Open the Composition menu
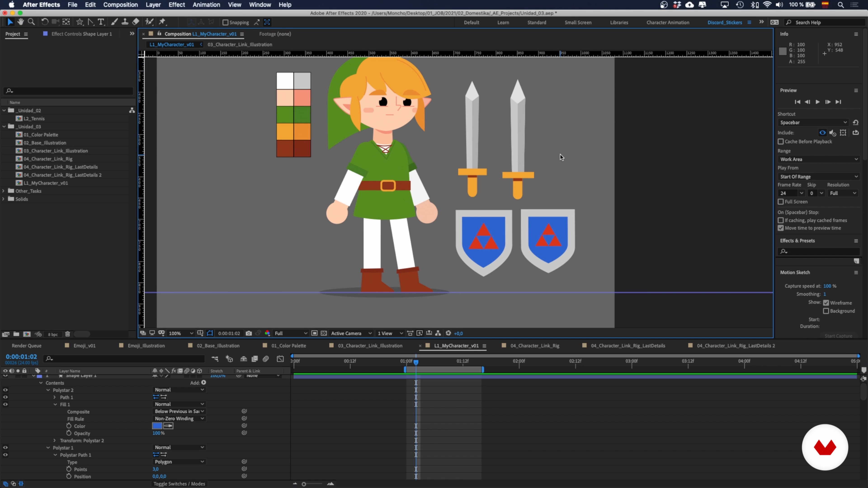The height and width of the screenshot is (488, 868). click(x=120, y=5)
